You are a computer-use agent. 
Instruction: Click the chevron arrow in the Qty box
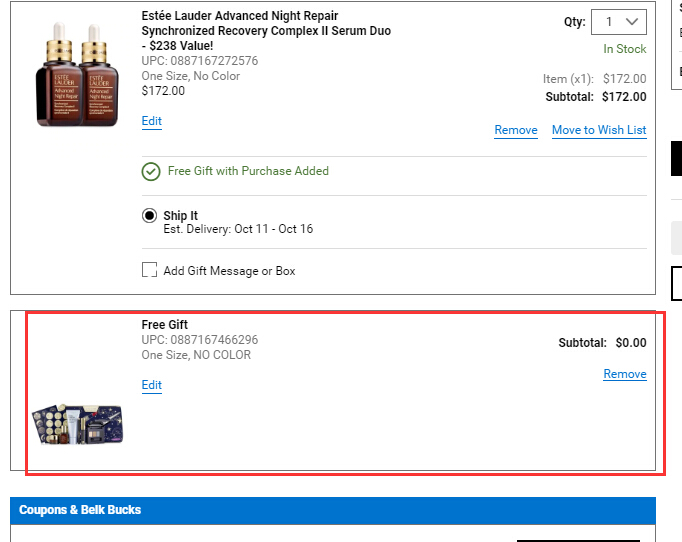(x=632, y=21)
